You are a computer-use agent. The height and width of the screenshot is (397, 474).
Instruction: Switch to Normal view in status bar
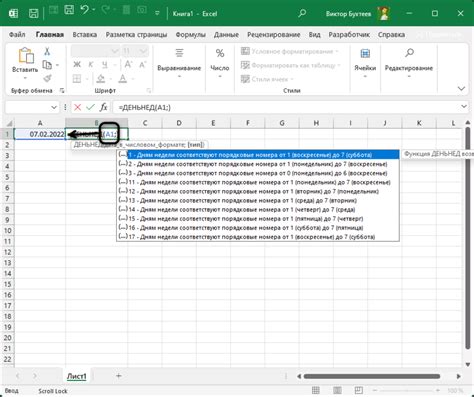316,390
